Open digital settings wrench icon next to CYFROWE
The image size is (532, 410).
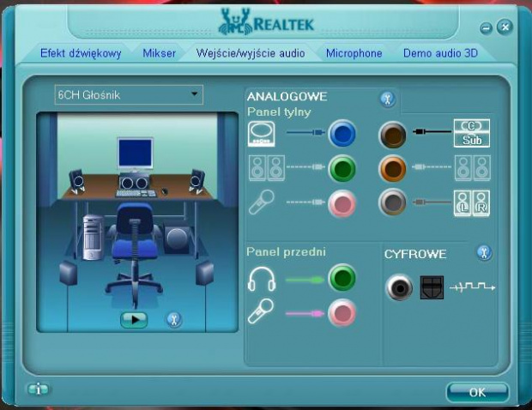[x=484, y=253]
